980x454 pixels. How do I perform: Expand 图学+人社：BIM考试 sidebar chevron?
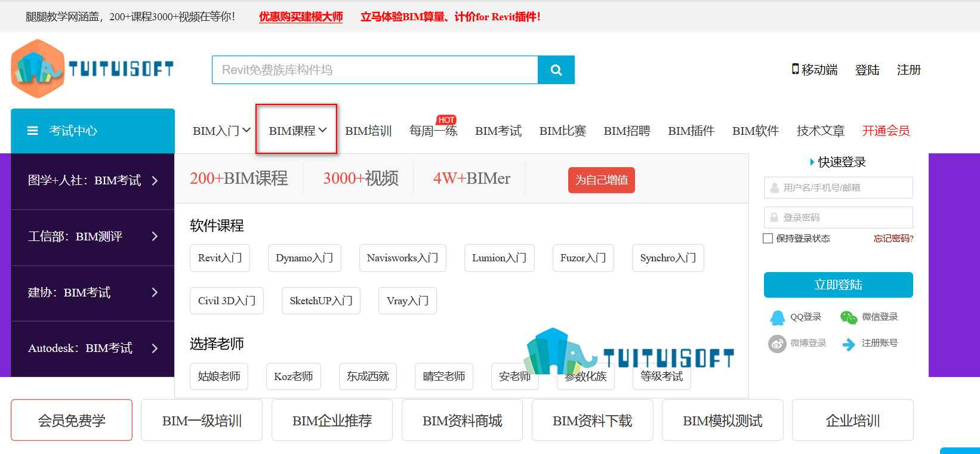tap(155, 181)
